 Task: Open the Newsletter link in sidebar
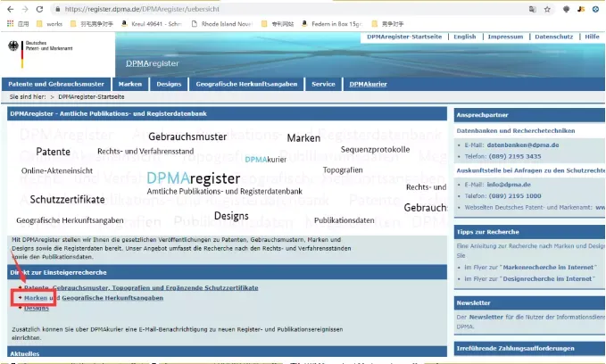(486, 318)
